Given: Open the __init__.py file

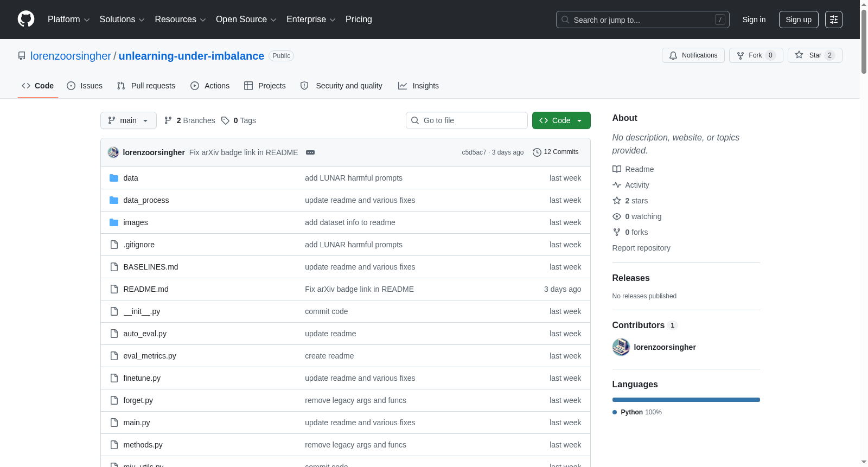Looking at the screenshot, I should tap(142, 311).
